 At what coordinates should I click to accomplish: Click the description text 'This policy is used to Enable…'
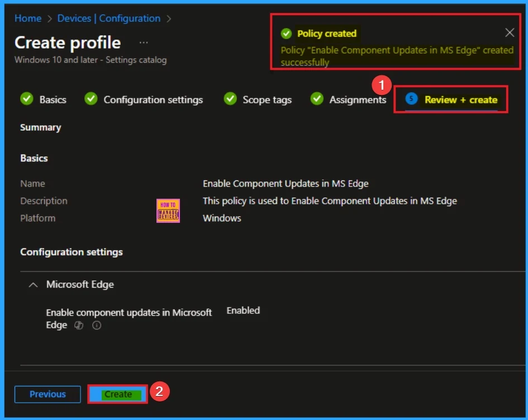pos(330,201)
